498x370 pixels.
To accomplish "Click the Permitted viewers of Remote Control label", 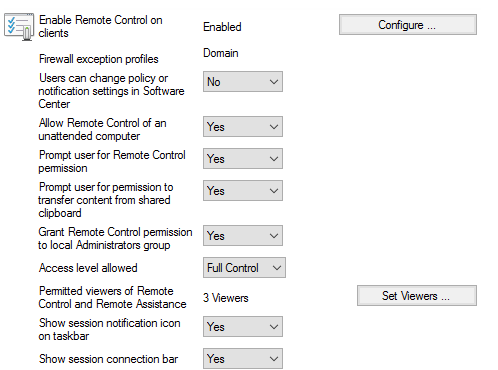I will 112,297.
